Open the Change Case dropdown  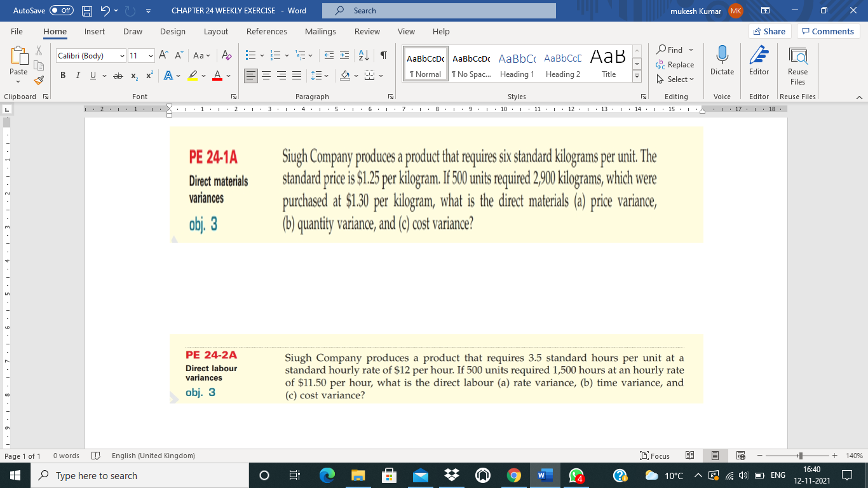(202, 56)
